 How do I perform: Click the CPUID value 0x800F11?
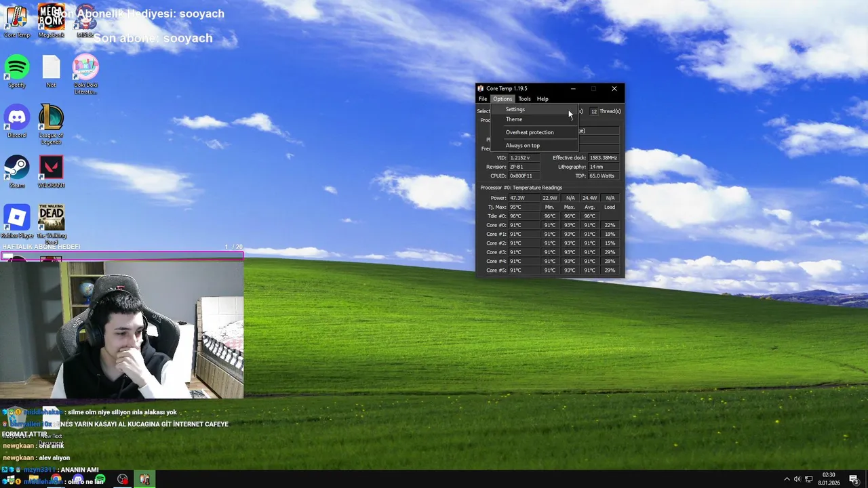(524, 176)
